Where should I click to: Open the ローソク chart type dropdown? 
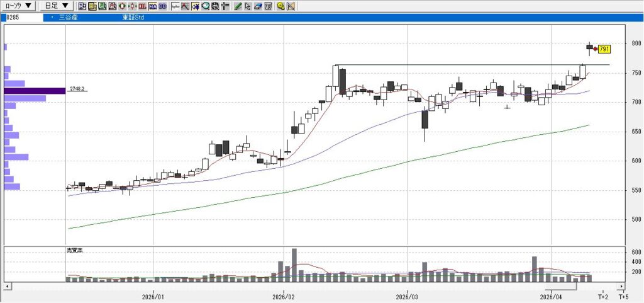(19, 6)
